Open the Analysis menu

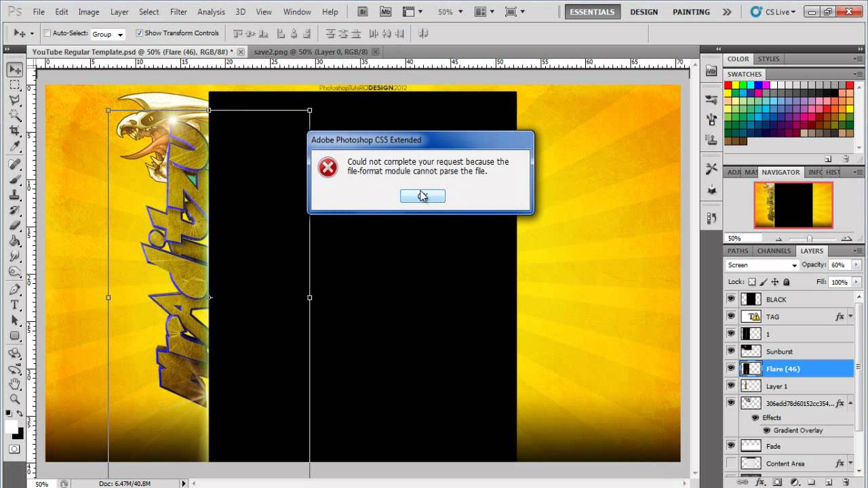[211, 12]
